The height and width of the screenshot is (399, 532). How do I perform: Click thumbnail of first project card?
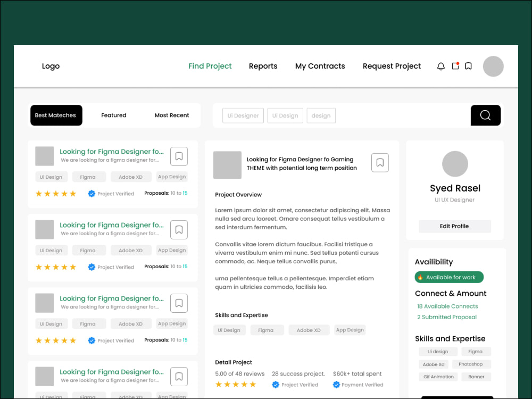click(45, 156)
